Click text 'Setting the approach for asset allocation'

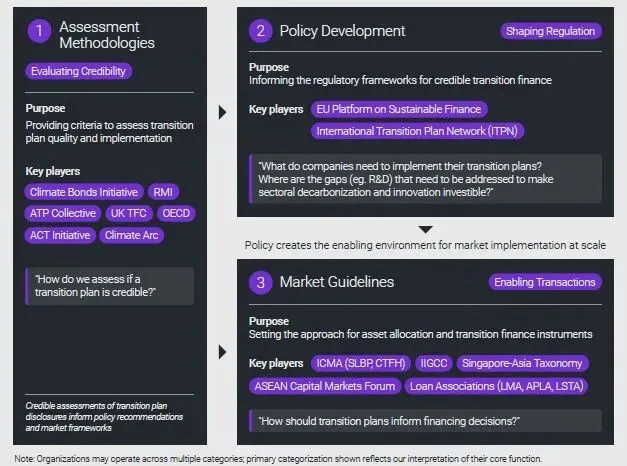point(421,334)
